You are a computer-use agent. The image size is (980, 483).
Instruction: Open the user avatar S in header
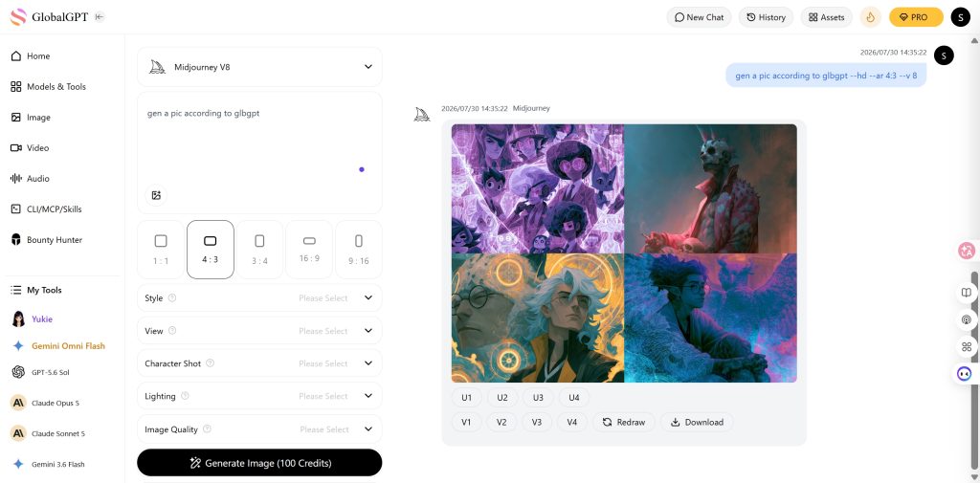click(960, 17)
